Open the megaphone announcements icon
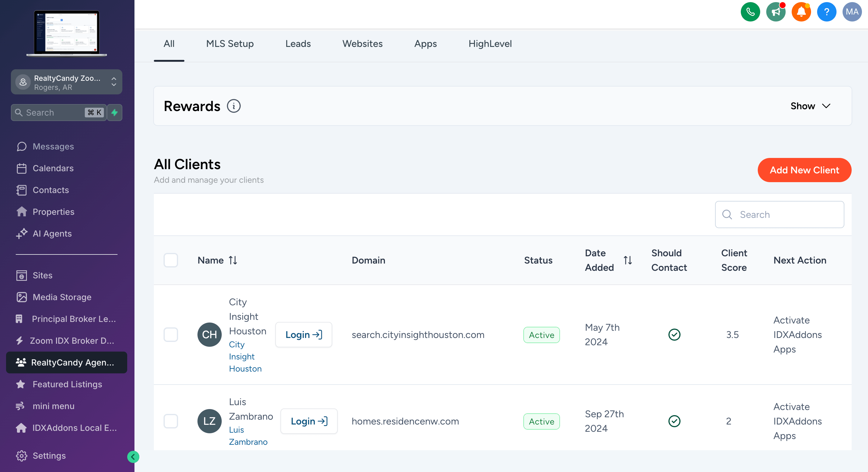Image resolution: width=868 pixels, height=472 pixels. click(775, 12)
